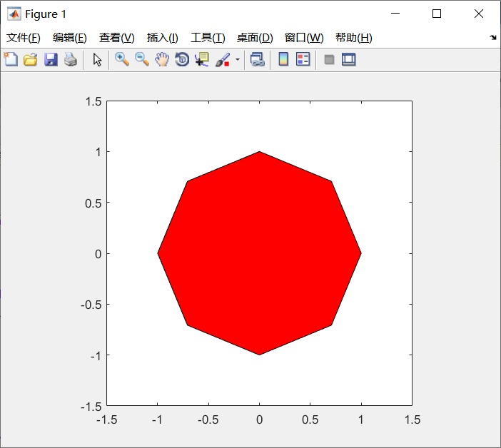Viewport: 501px width, 448px height.
Task: Open the 插入(I) menu
Action: (x=162, y=38)
